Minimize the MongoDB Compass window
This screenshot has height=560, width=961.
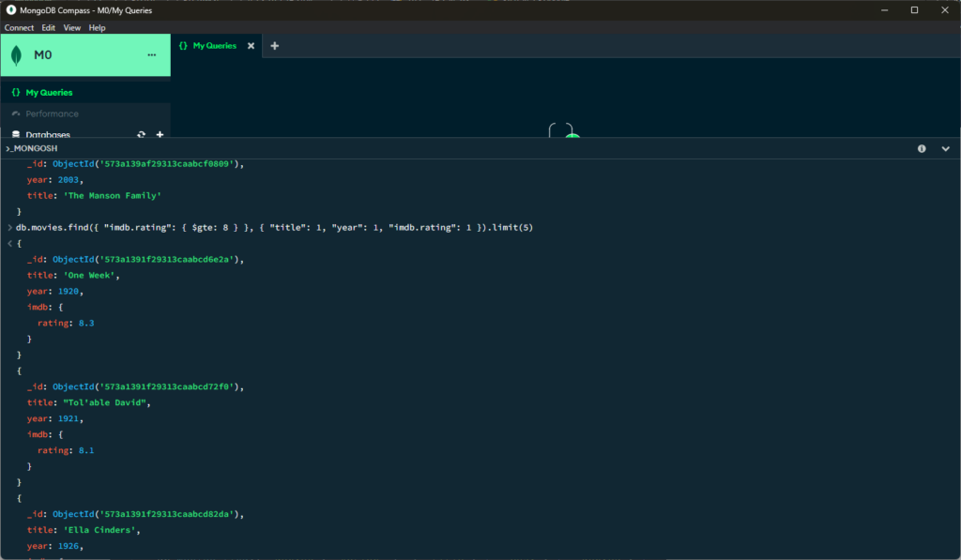pyautogui.click(x=884, y=10)
